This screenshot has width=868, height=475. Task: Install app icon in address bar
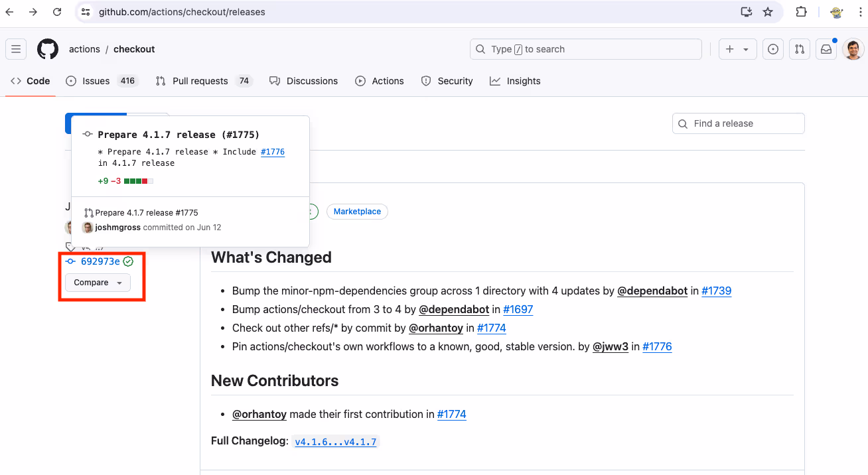(x=747, y=12)
